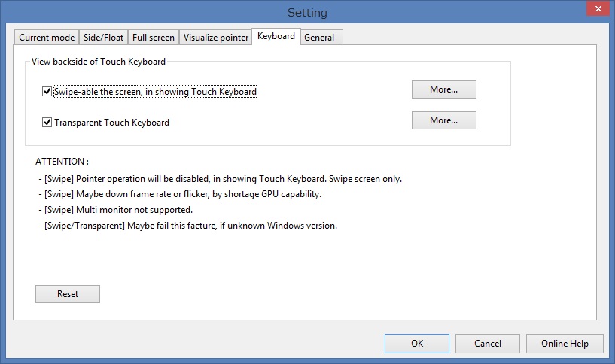615x364 pixels.
Task: Open Online Help
Action: tap(565, 344)
